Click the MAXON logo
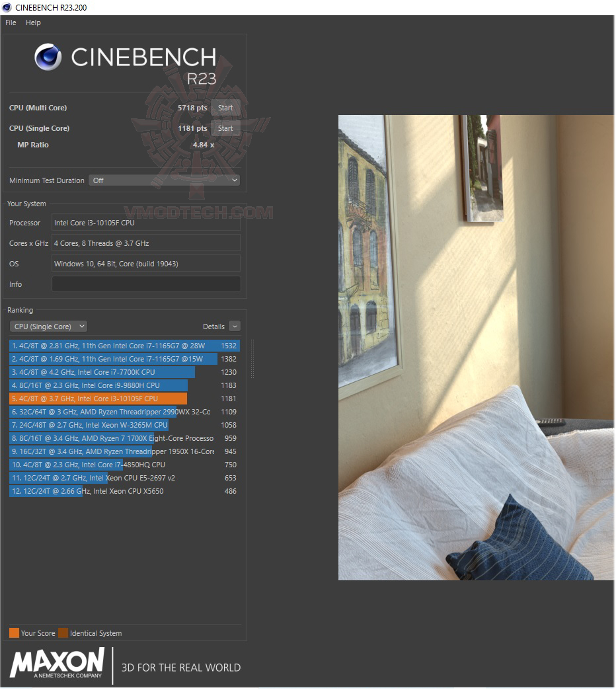This screenshot has height=690, width=616. tap(58, 663)
